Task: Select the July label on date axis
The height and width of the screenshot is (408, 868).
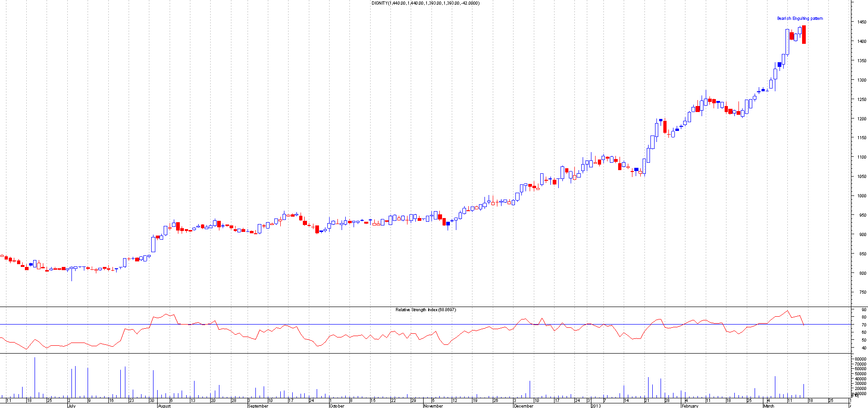Action: point(71,406)
